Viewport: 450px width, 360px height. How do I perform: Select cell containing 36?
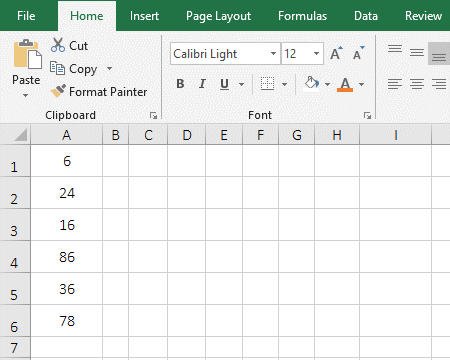tap(67, 289)
